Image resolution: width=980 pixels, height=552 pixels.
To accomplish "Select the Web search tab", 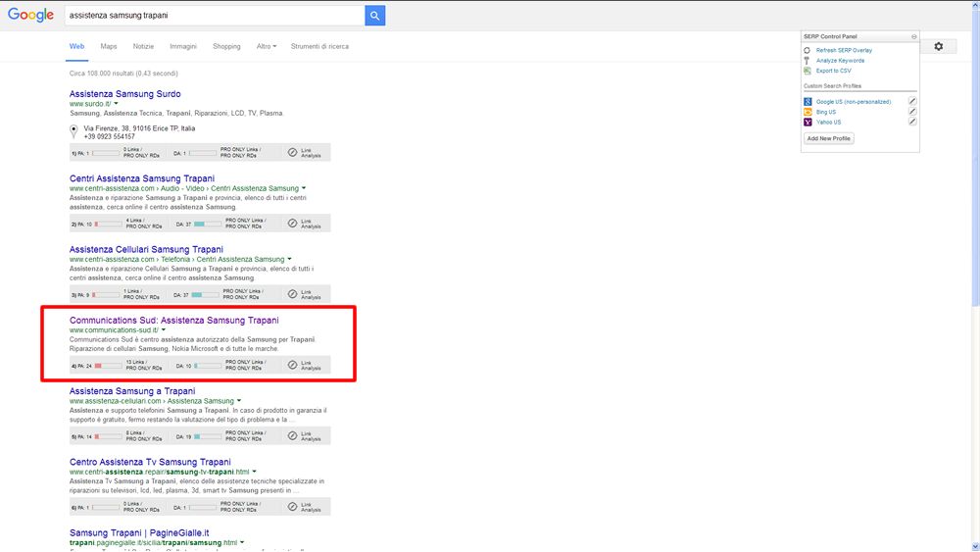I will tap(76, 46).
